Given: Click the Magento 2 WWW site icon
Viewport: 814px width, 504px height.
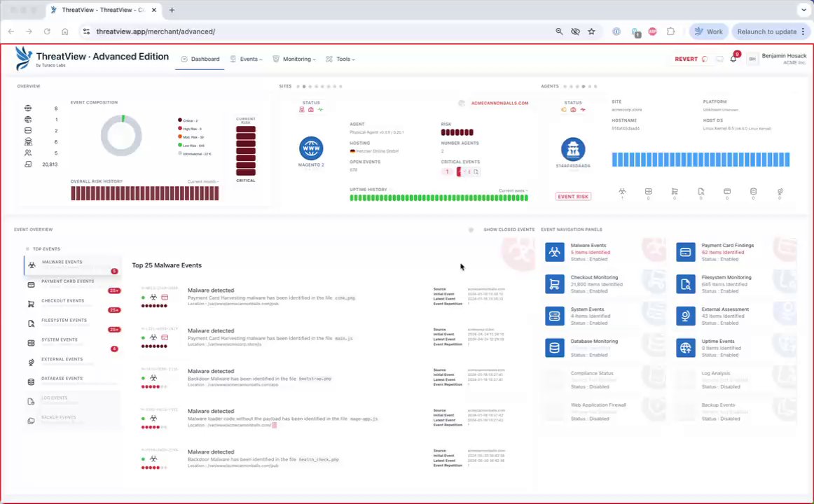Looking at the screenshot, I should (311, 148).
